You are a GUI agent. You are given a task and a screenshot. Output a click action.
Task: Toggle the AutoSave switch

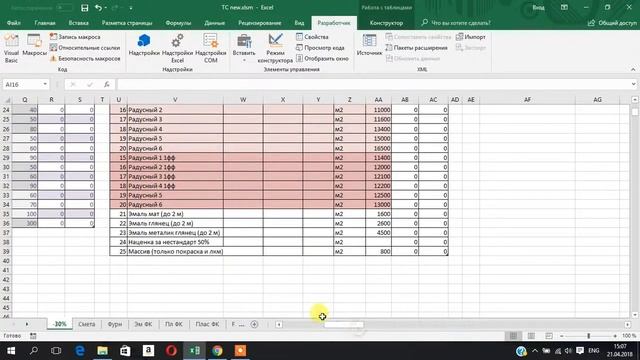tap(64, 8)
